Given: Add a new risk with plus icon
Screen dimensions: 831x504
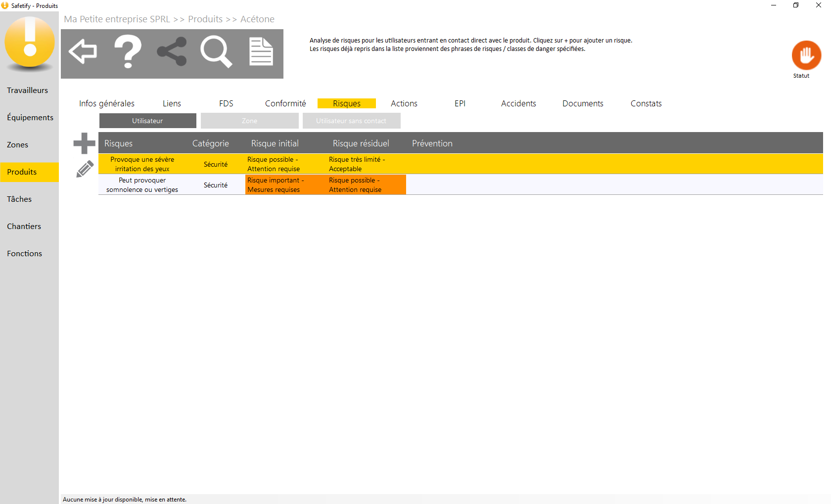Looking at the screenshot, I should pyautogui.click(x=84, y=143).
